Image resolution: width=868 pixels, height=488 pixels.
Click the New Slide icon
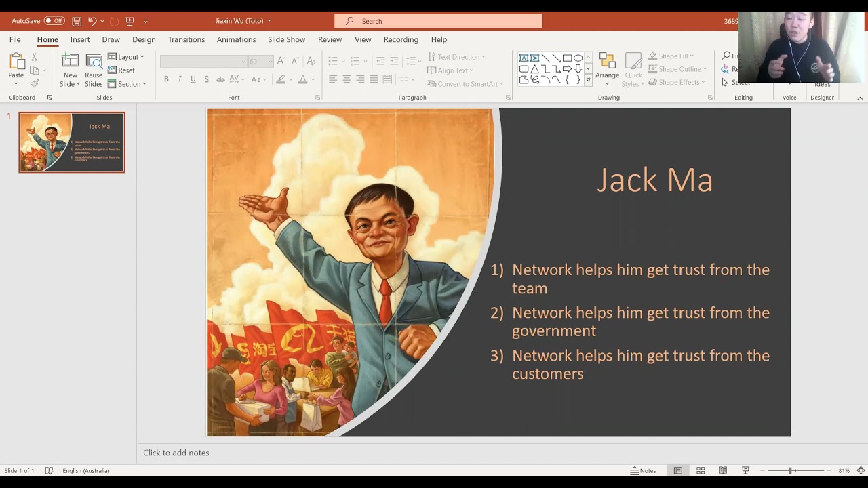[71, 61]
